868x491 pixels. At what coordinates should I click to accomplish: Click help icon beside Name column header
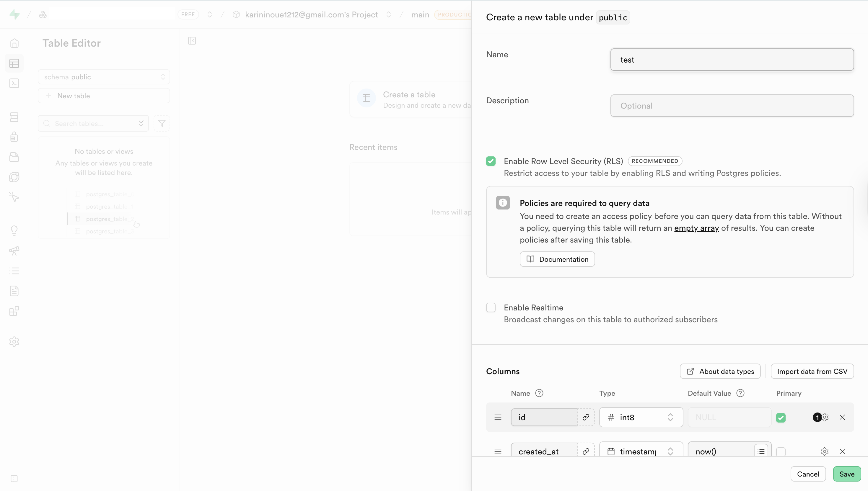[x=539, y=393]
